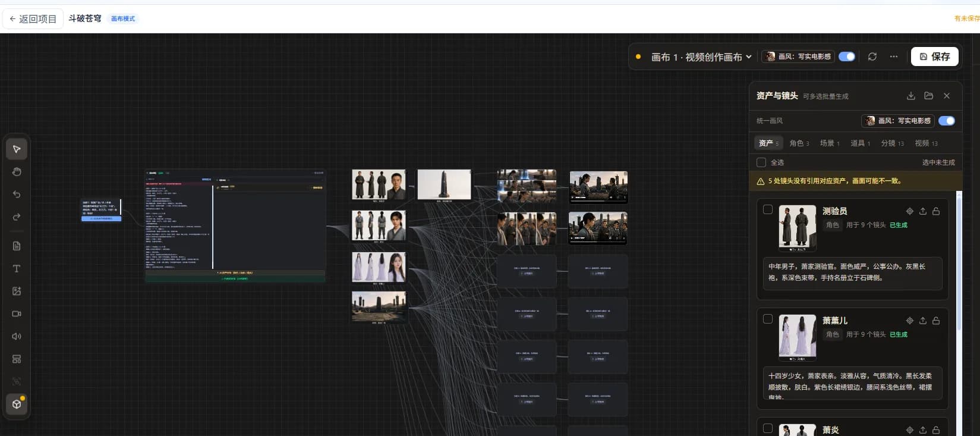Click the 保存 save button
This screenshot has width=980, height=436.
click(x=935, y=57)
